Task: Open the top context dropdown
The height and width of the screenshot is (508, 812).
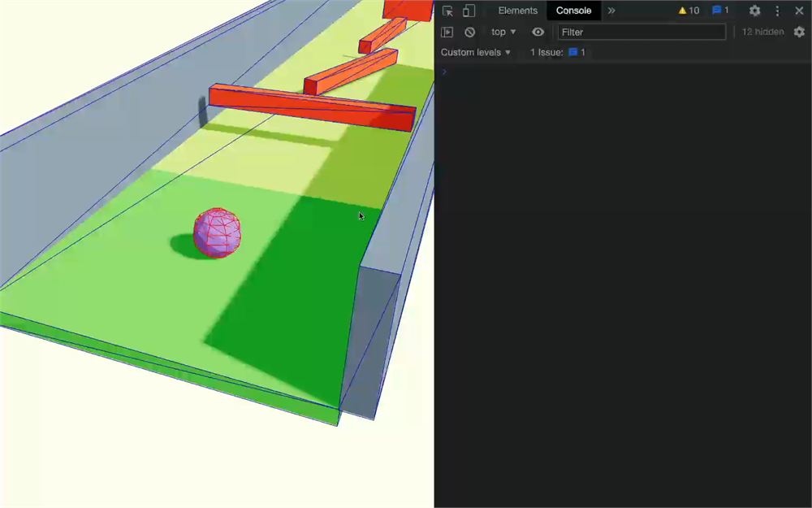Action: [x=503, y=32]
